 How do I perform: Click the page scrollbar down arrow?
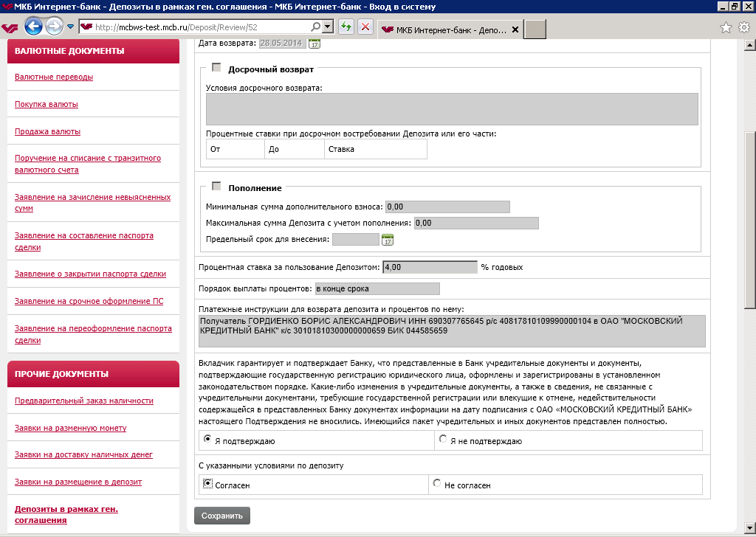(x=749, y=527)
